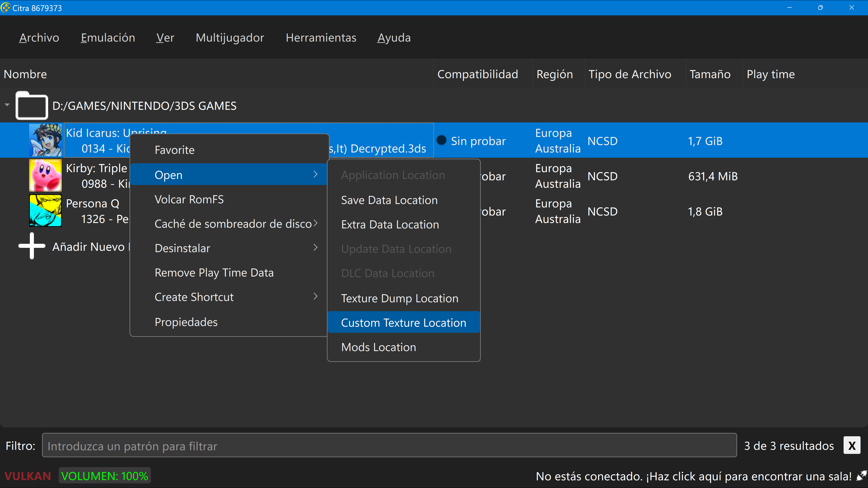Click the 3DS GAMES folder icon
Screen dimensions: 868x488
[x=32, y=106]
